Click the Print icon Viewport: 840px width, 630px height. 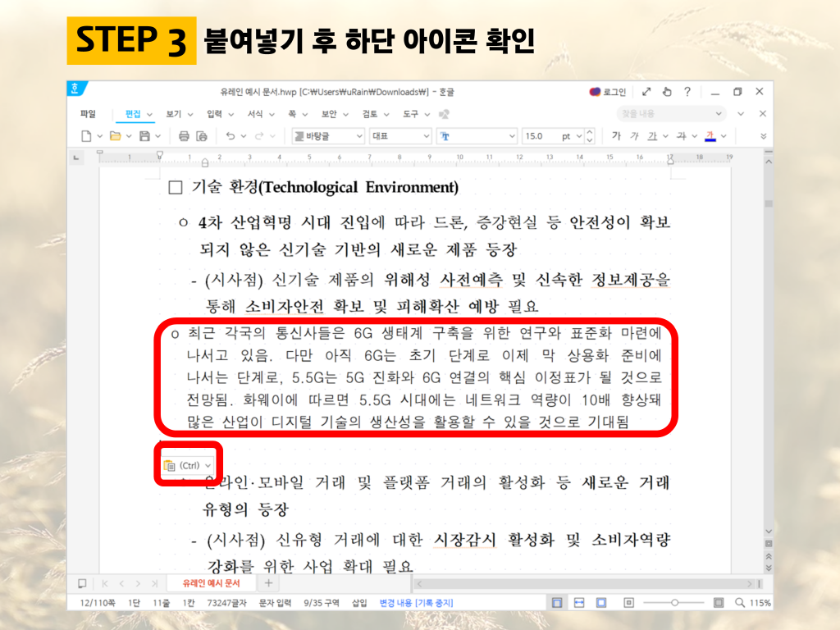[184, 136]
